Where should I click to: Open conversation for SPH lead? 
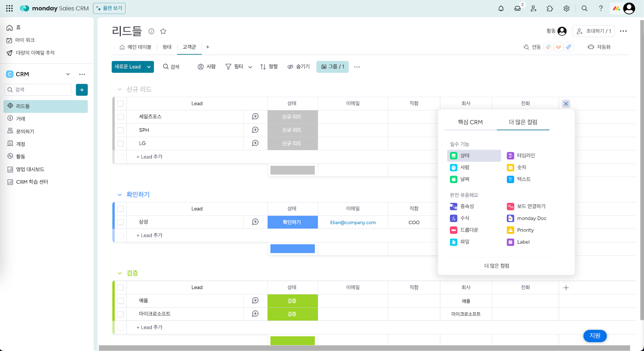click(x=255, y=130)
